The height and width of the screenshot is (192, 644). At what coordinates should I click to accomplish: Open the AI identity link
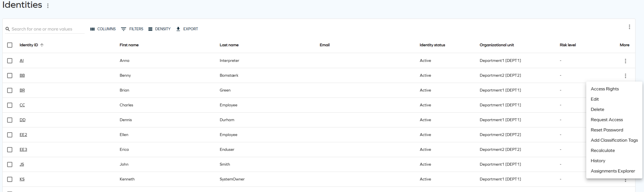coord(22,61)
